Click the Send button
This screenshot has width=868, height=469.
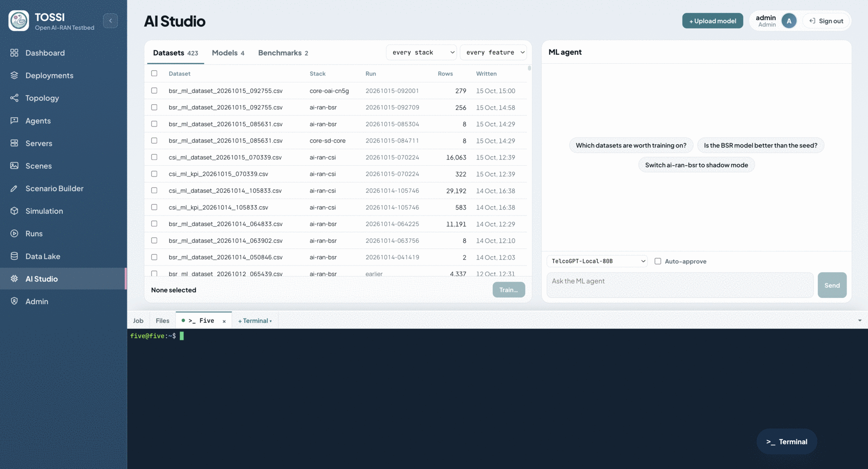[832, 285]
